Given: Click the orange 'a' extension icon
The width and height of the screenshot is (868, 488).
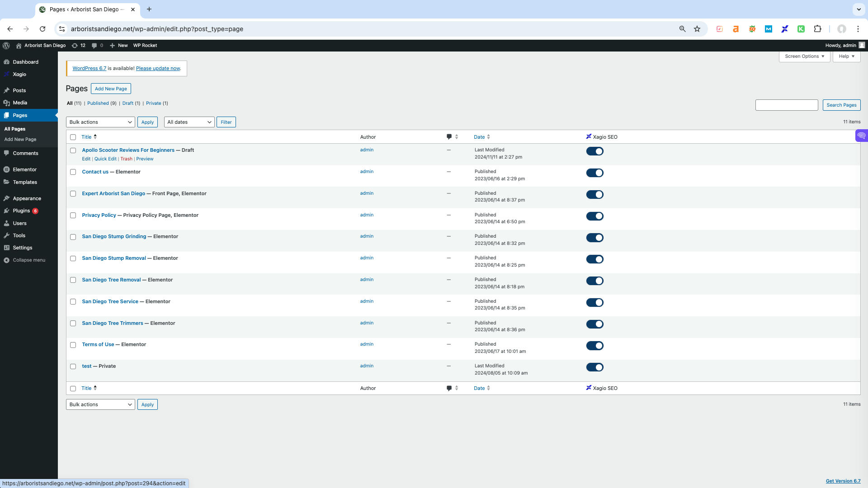Looking at the screenshot, I should [736, 29].
